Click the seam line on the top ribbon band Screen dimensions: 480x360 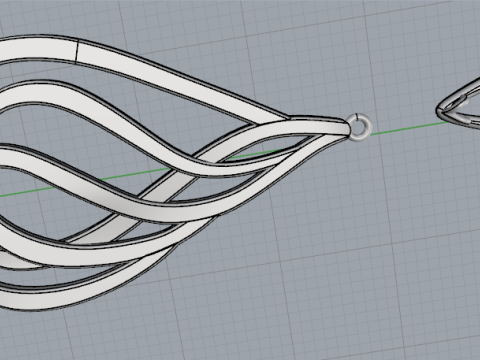(77, 51)
